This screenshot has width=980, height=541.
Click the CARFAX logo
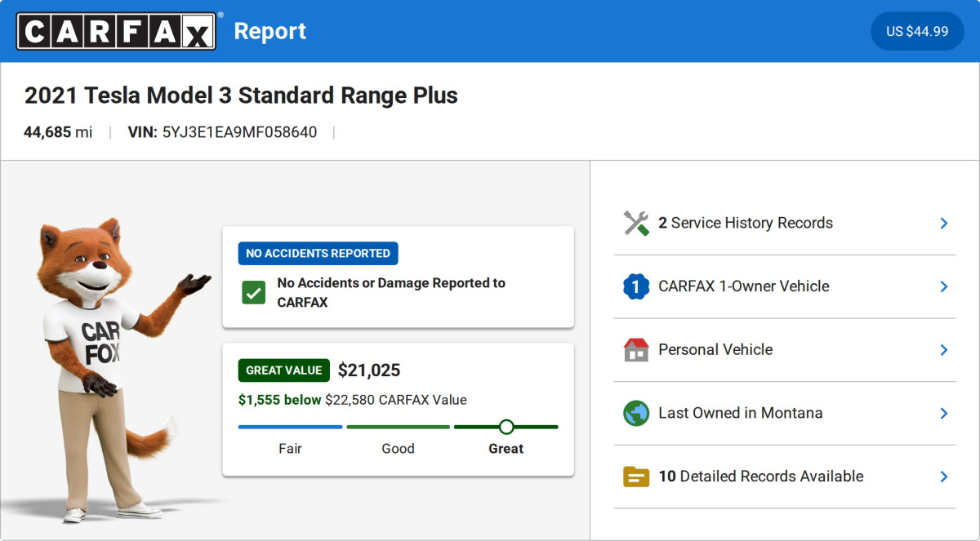tap(117, 31)
